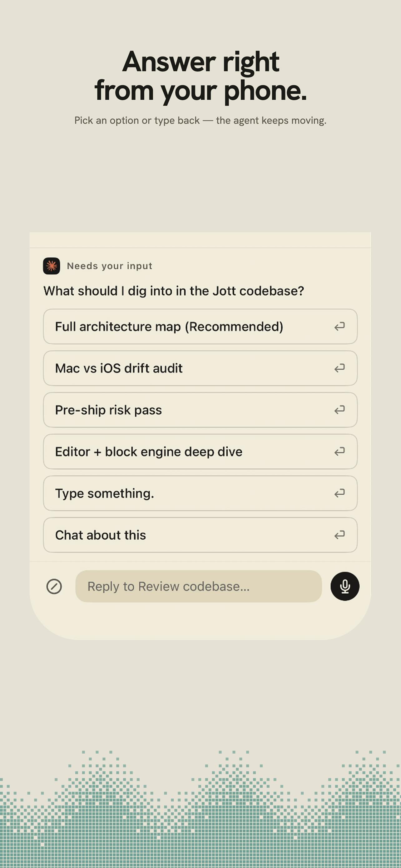Image resolution: width=401 pixels, height=868 pixels.
Task: Choose the Mac vs iOS drift audit option
Action: tap(200, 368)
